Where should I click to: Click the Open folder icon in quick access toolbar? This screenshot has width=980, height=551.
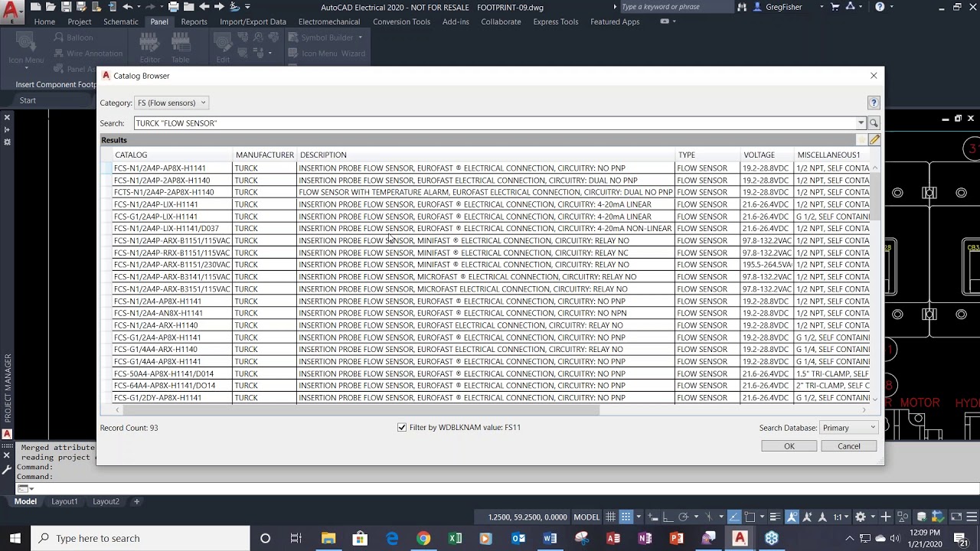[x=51, y=7]
